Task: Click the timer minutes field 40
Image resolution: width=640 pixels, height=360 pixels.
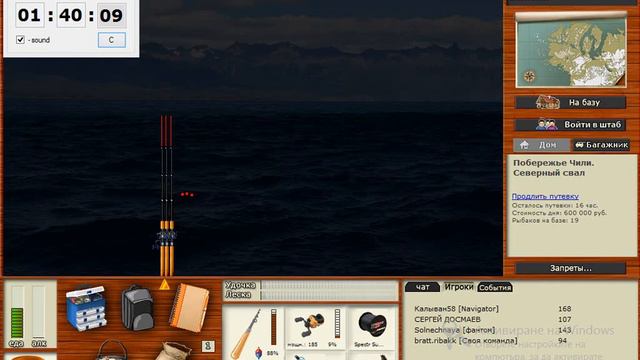Action: pos(71,15)
